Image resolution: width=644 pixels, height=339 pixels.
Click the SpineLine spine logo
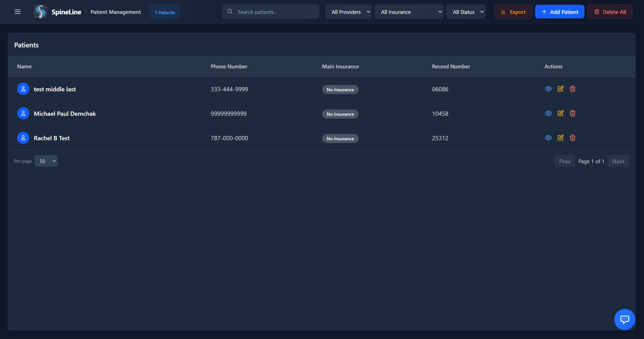pos(40,12)
